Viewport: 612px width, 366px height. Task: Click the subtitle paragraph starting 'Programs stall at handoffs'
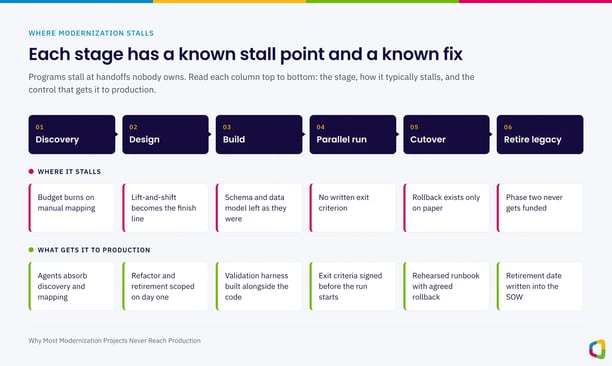251,83
